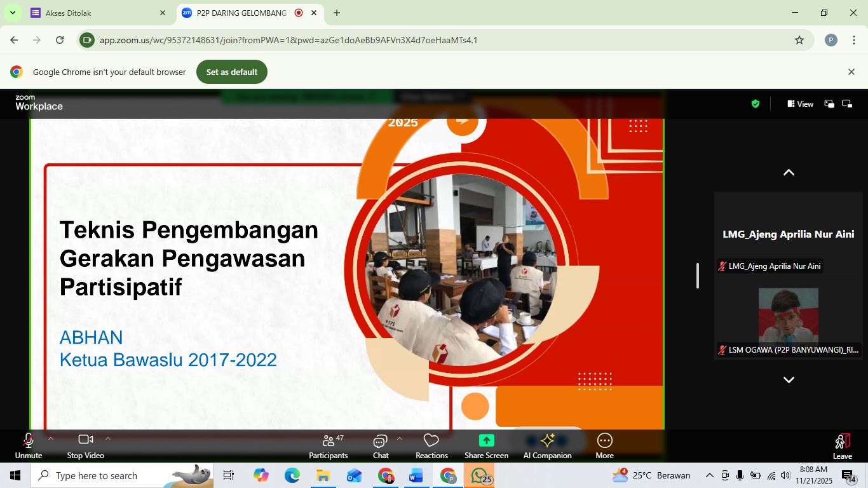Click the green encryption shield icon

pyautogui.click(x=756, y=104)
